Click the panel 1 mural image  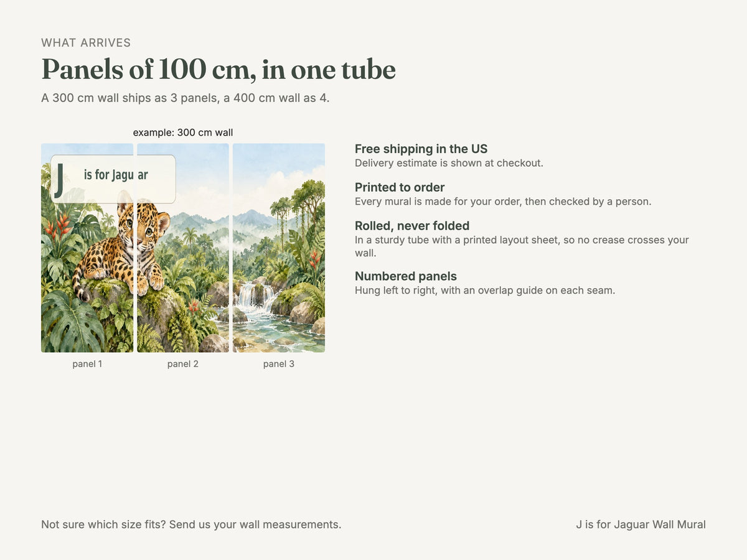(x=87, y=248)
